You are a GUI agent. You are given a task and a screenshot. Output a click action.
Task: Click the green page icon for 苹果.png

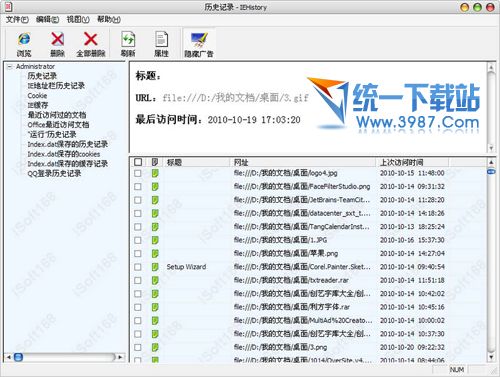click(155, 253)
